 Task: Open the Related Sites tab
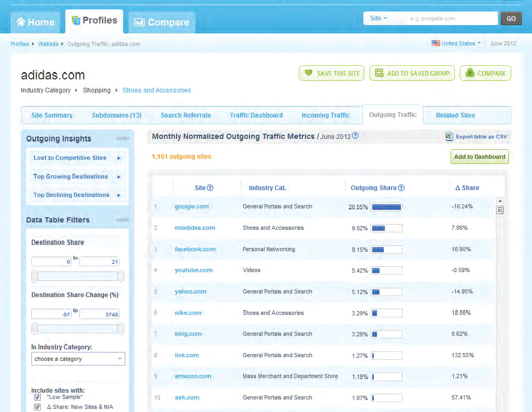click(x=455, y=115)
